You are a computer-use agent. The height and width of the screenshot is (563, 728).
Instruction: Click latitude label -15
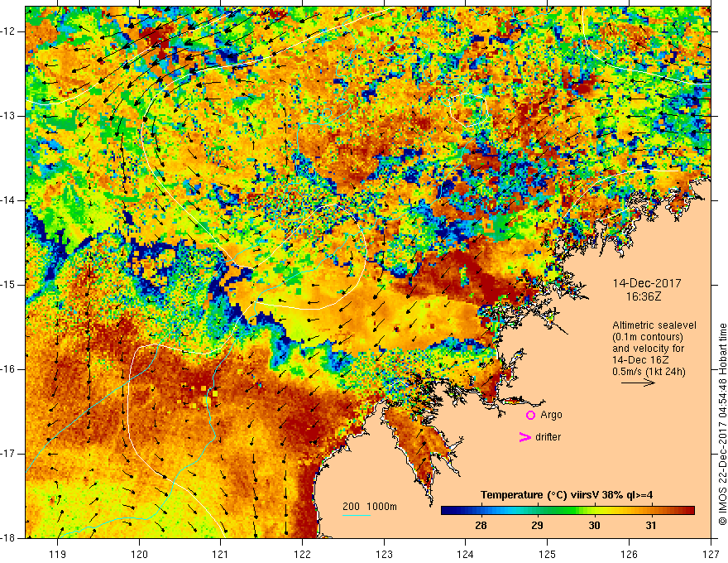click(x=8, y=285)
